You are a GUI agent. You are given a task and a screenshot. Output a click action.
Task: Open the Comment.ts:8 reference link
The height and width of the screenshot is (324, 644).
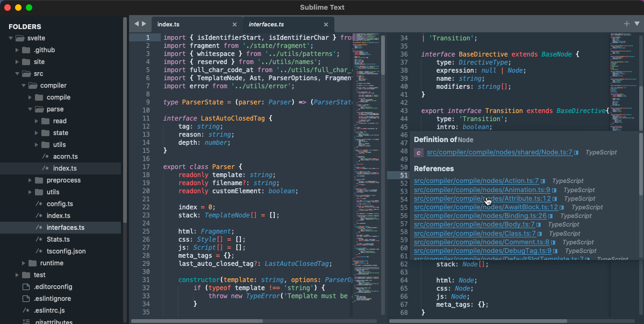pos(481,242)
